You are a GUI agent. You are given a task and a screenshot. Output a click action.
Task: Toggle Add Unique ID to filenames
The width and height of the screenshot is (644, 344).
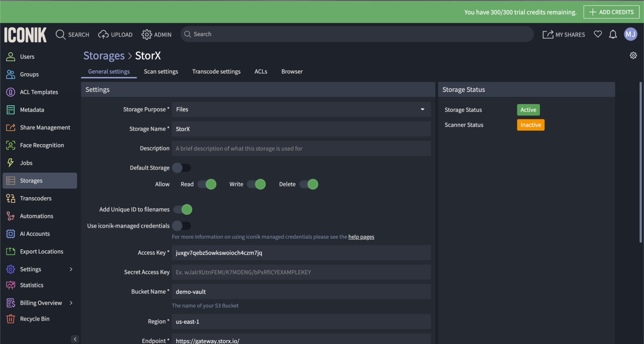click(x=183, y=209)
